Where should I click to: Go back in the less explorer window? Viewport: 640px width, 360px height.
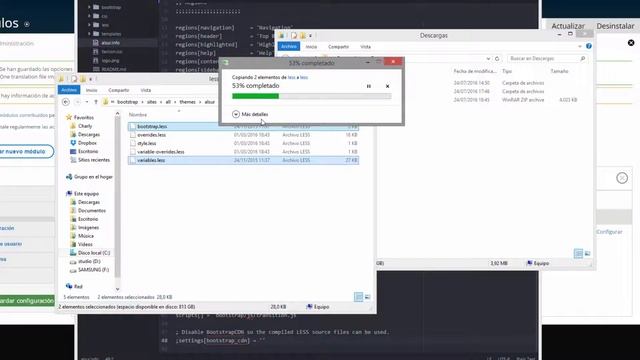66,102
